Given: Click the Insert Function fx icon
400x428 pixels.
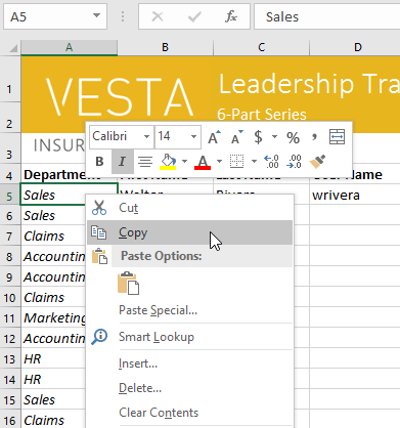Looking at the screenshot, I should point(231,16).
